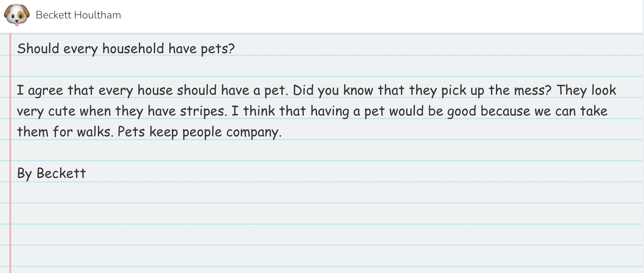
Task: Click the word "Beckett" in the signature
Action: coord(61,173)
